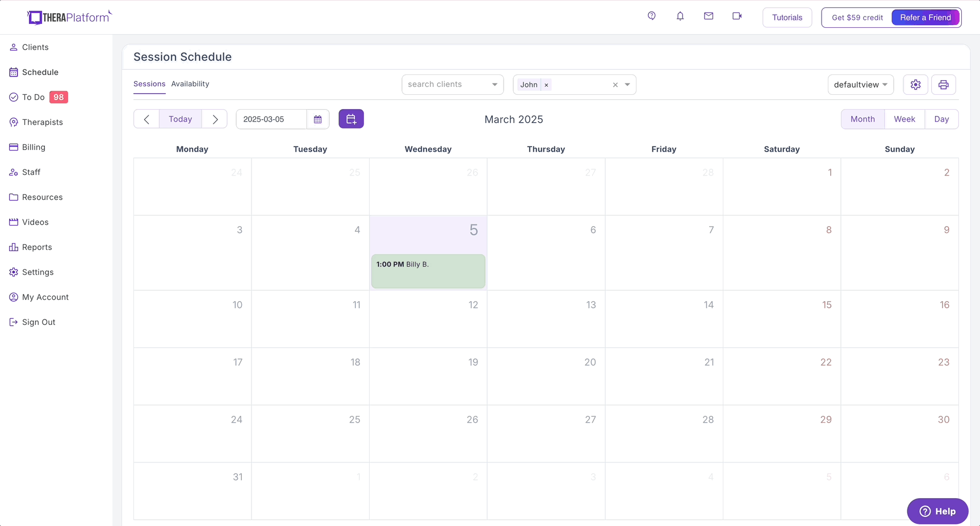Open Billing from the sidebar

coord(33,147)
